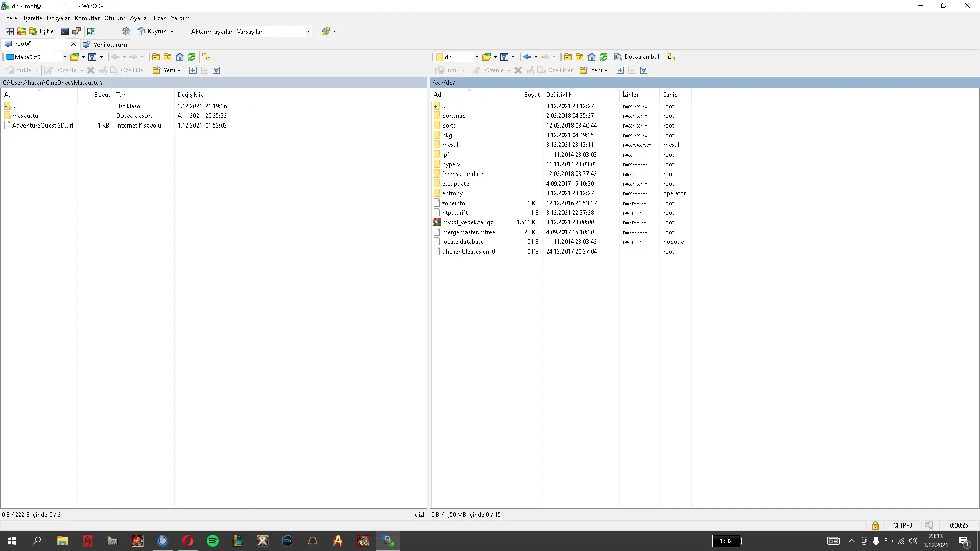The height and width of the screenshot is (551, 980).
Task: Select mysql_yedek.tar.gz file in remote panel
Action: (x=467, y=222)
